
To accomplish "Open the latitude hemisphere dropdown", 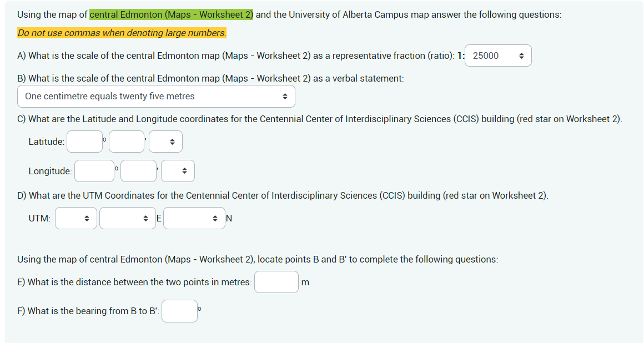I will click(x=165, y=142).
